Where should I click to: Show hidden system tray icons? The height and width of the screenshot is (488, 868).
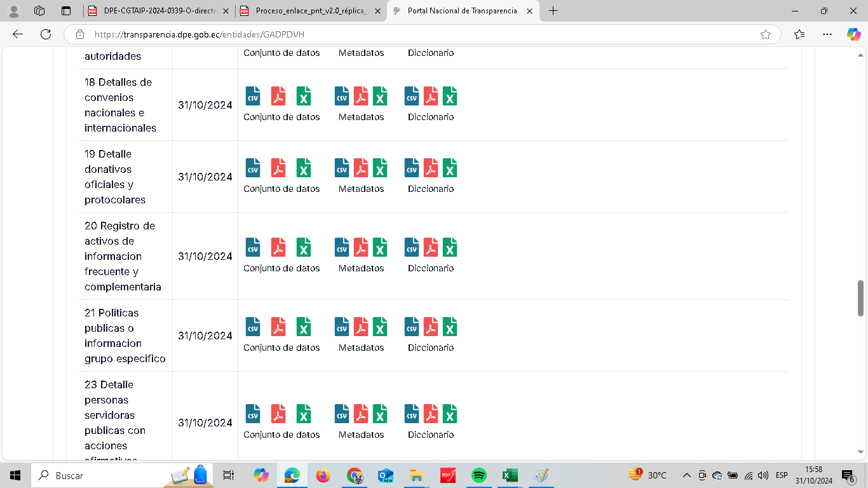(686, 475)
